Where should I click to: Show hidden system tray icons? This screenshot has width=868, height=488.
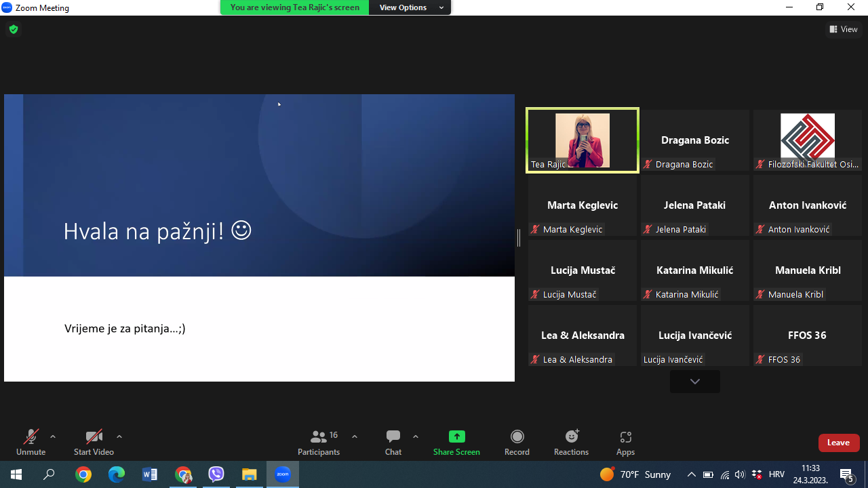[x=692, y=474]
